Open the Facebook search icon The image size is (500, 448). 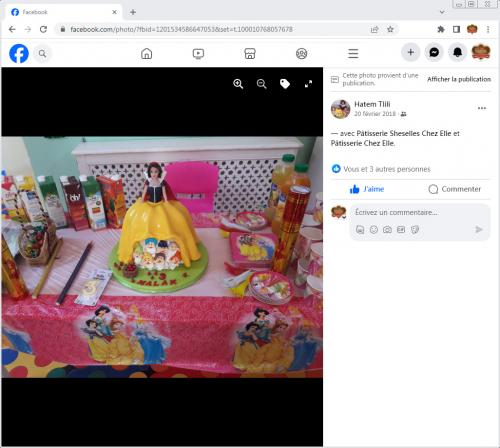point(42,53)
